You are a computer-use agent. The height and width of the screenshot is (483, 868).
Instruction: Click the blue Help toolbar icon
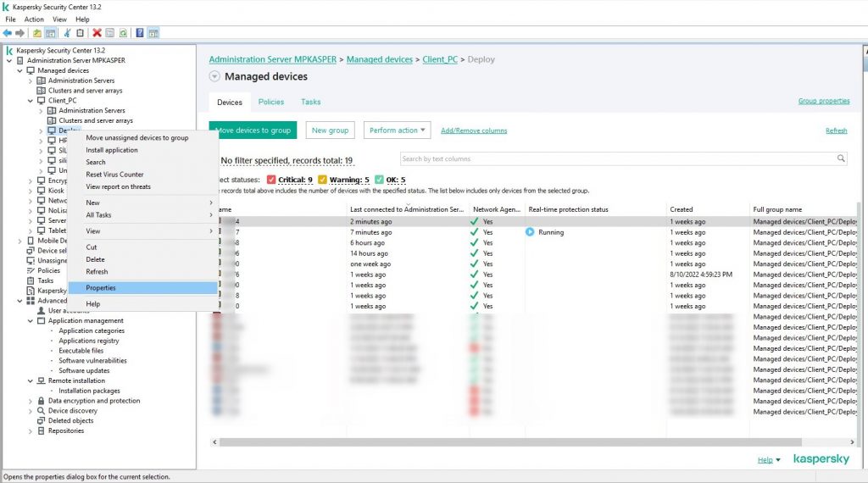[139, 33]
